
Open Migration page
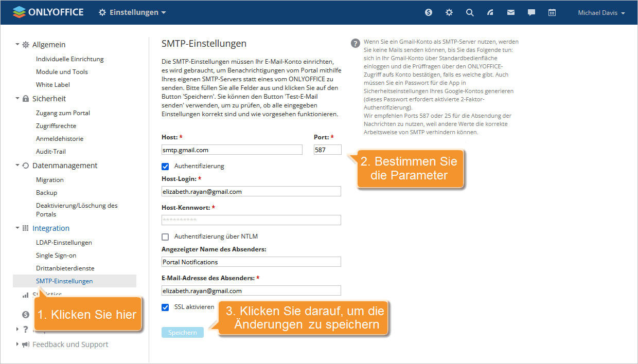[50, 180]
